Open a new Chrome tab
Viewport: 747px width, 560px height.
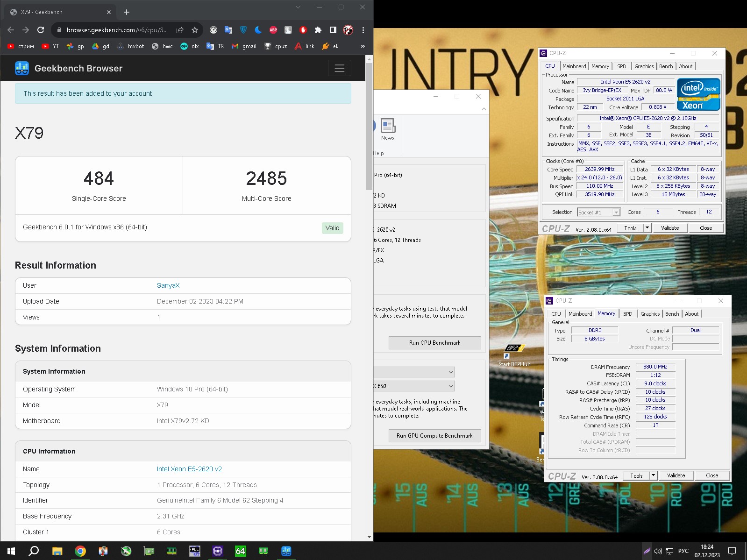tap(127, 12)
